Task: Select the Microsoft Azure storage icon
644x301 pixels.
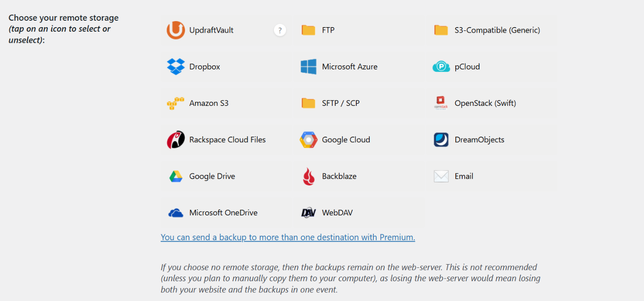Action: [x=307, y=66]
